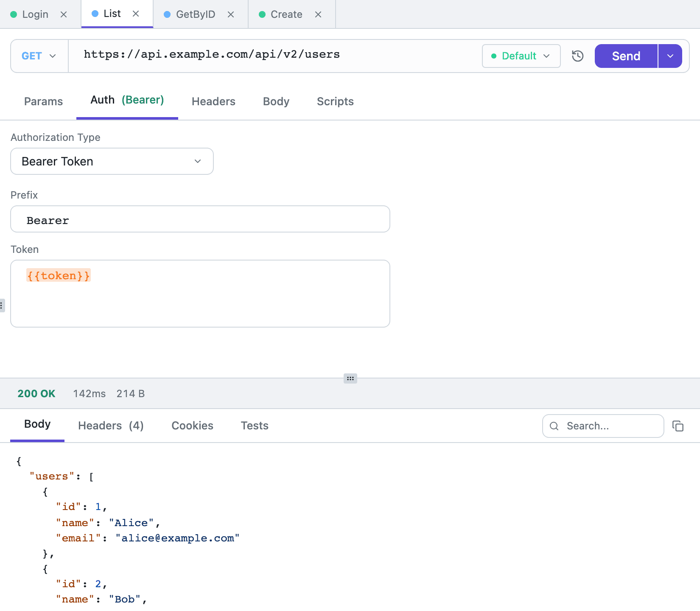This screenshot has height=611, width=700.
Task: Click the Prefix input containing Bearer
Action: tap(200, 219)
